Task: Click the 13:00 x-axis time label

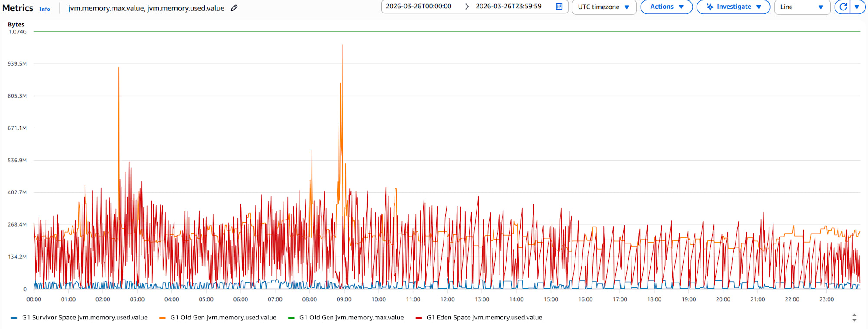Action: pos(482,299)
